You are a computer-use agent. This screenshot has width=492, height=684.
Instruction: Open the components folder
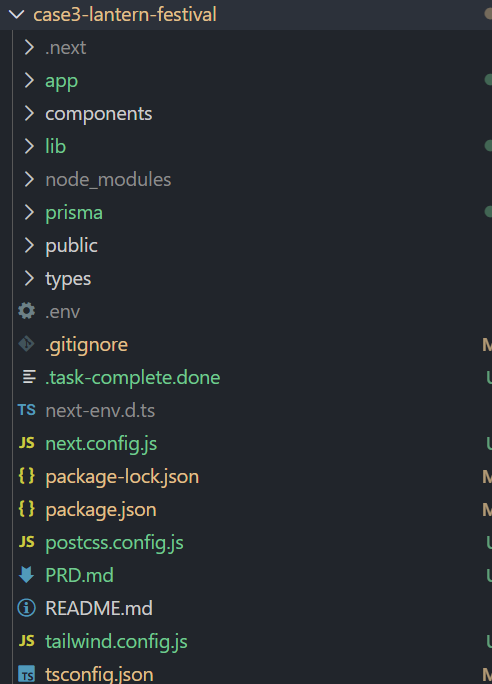(99, 114)
